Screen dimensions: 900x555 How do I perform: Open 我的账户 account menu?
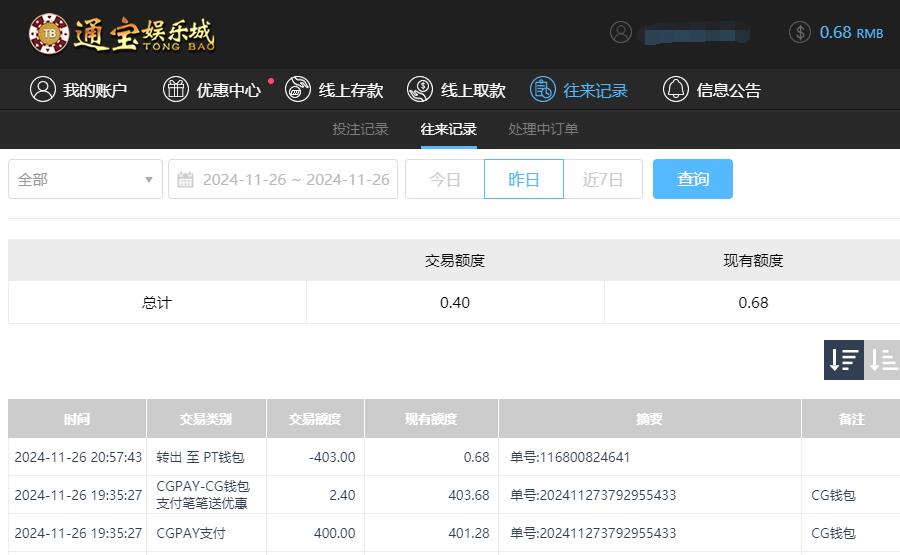[79, 90]
